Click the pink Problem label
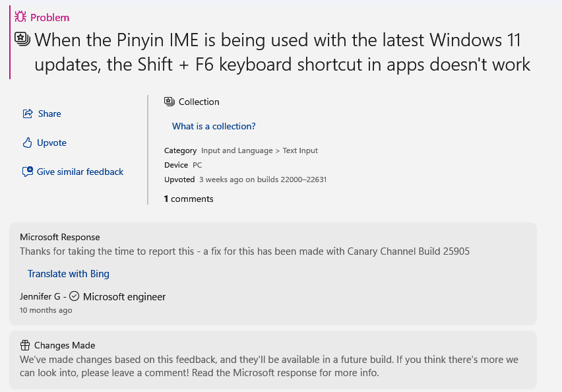This screenshot has height=392, width=562. 49,17
